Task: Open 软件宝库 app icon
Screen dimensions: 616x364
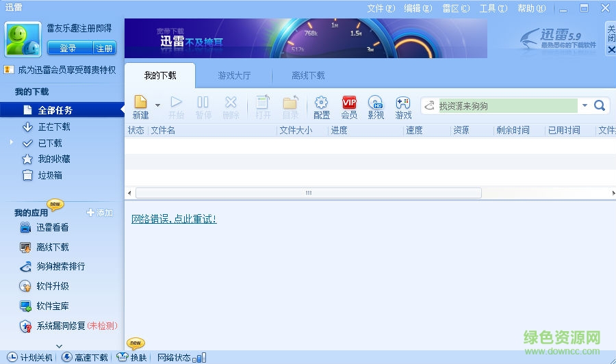Action: tap(25, 306)
